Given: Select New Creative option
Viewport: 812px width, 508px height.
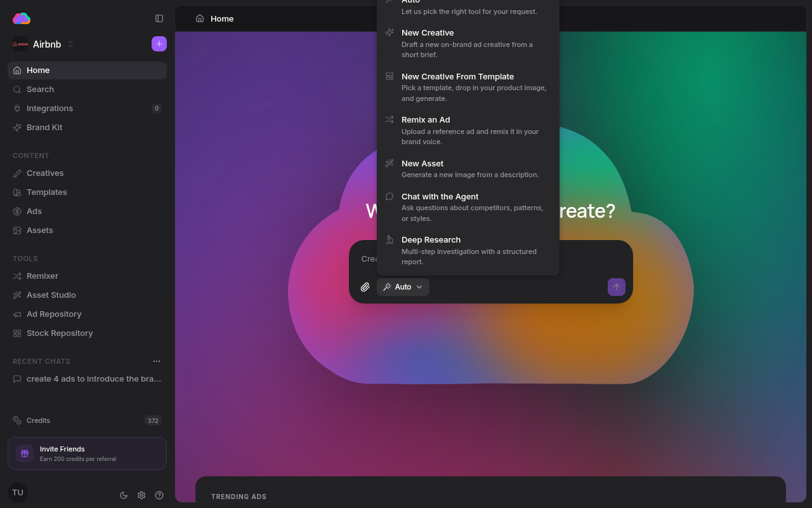Looking at the screenshot, I should click(468, 43).
